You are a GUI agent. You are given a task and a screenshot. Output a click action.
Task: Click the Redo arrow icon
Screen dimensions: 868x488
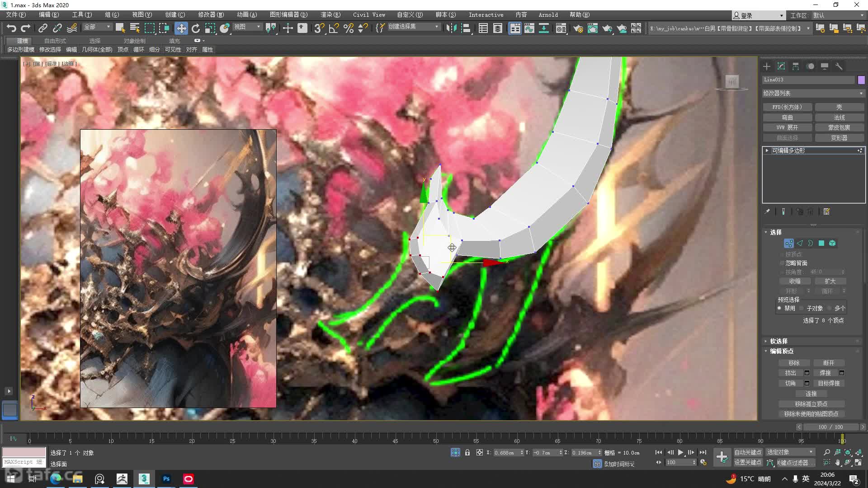click(x=26, y=28)
